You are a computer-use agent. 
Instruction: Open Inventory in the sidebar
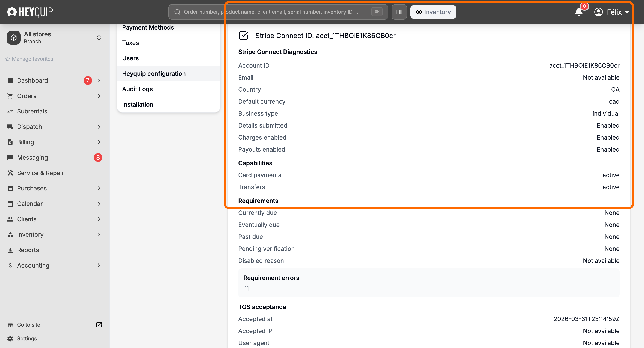(55, 235)
